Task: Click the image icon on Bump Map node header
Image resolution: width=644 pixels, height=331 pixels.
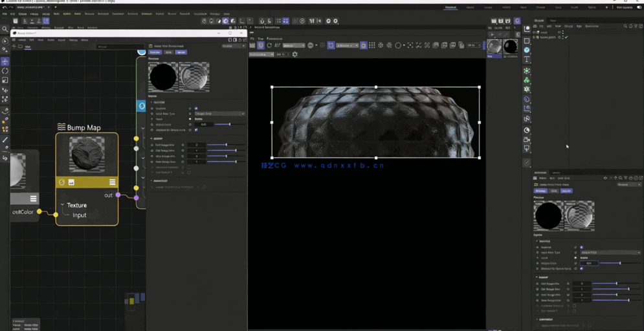Action: (71, 182)
